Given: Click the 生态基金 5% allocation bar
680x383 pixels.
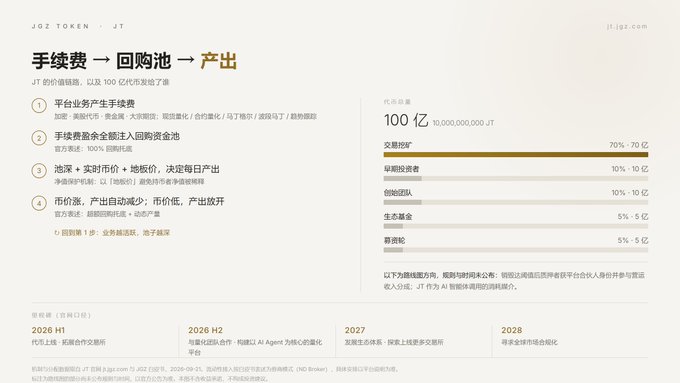Looking at the screenshot, I should pyautogui.click(x=516, y=226).
